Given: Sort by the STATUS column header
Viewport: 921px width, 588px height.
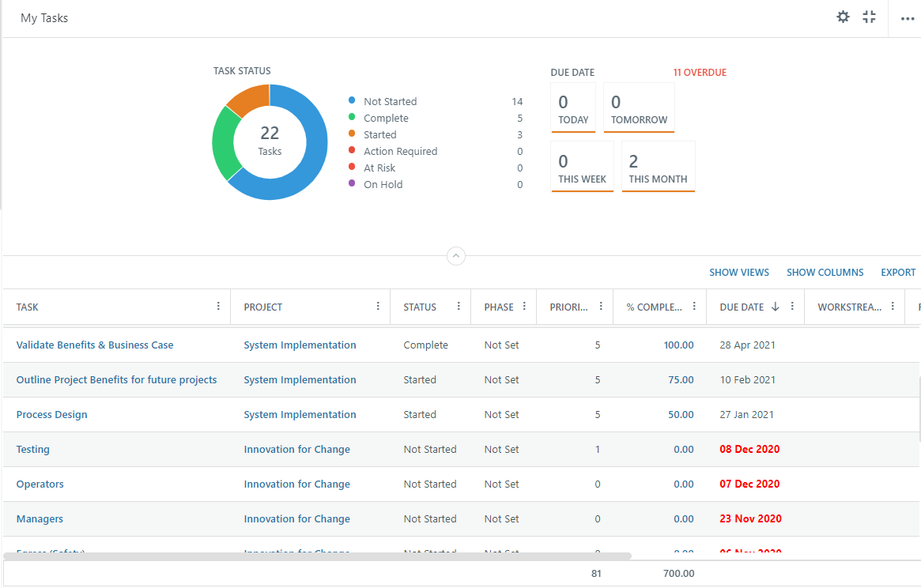Looking at the screenshot, I should pyautogui.click(x=420, y=307).
